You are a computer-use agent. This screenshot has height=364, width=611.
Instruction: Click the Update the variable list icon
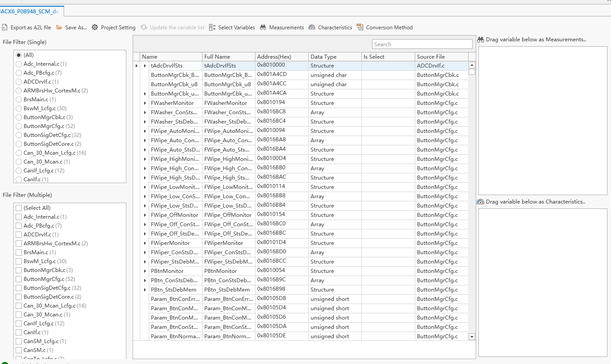coord(144,28)
